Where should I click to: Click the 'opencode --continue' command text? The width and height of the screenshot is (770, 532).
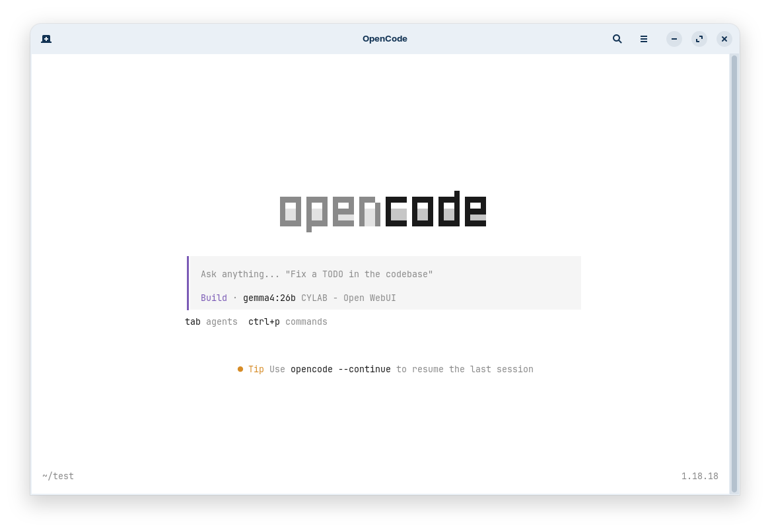(341, 369)
